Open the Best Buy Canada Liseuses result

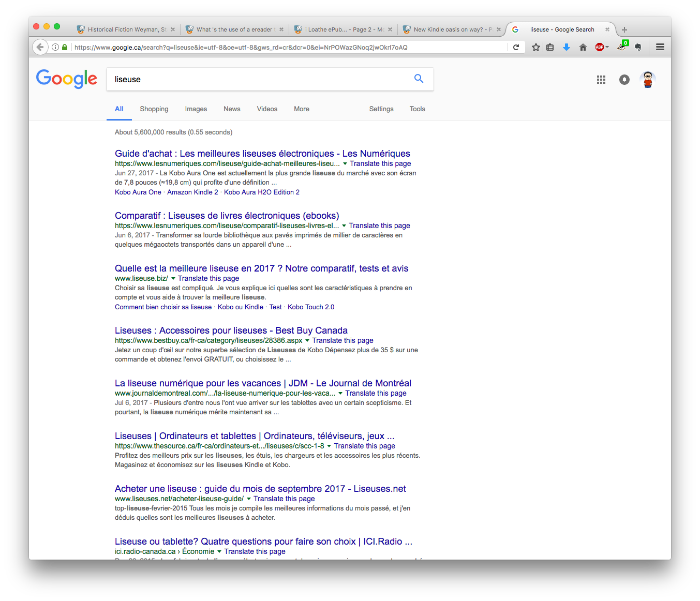(x=231, y=330)
